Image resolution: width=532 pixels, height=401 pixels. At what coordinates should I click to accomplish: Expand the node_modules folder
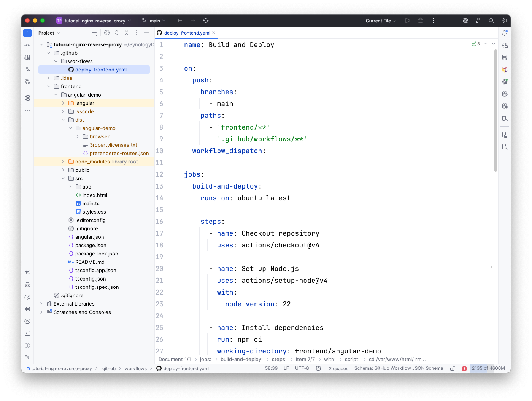tap(63, 162)
